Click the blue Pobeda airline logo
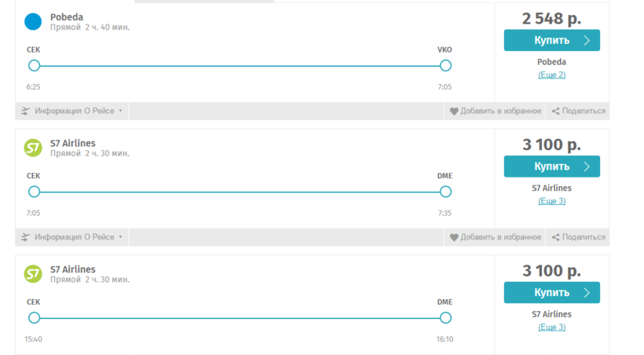 [33, 21]
